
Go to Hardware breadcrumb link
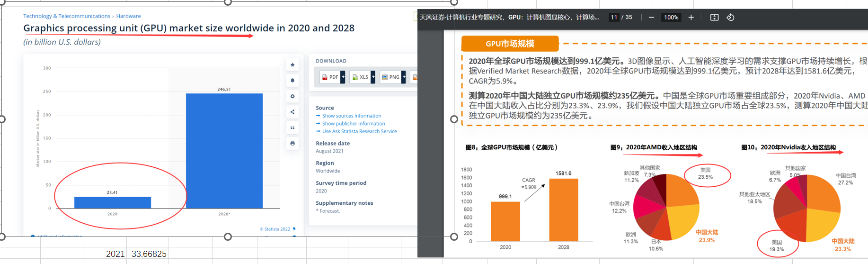[129, 16]
